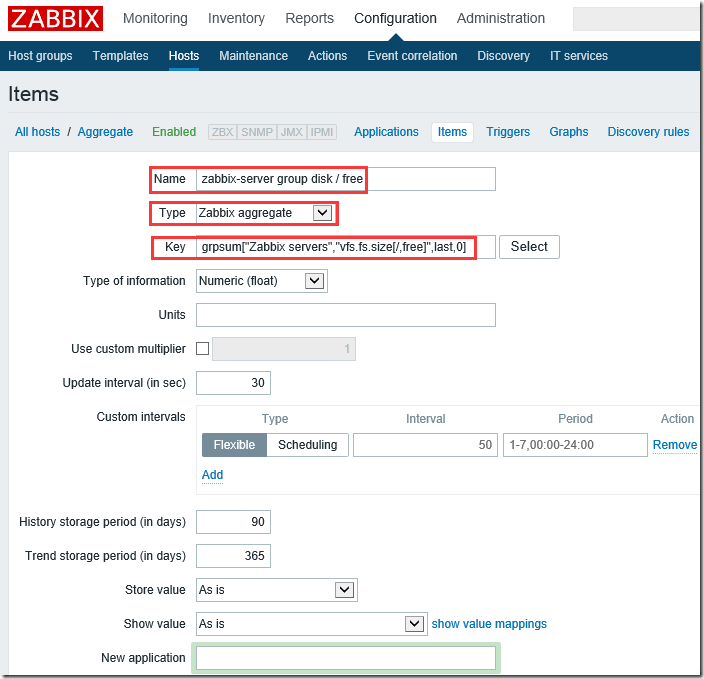Viewport: 704px width, 679px height.
Task: Click the Period field 1-7,00:00-24:00
Action: pos(575,445)
